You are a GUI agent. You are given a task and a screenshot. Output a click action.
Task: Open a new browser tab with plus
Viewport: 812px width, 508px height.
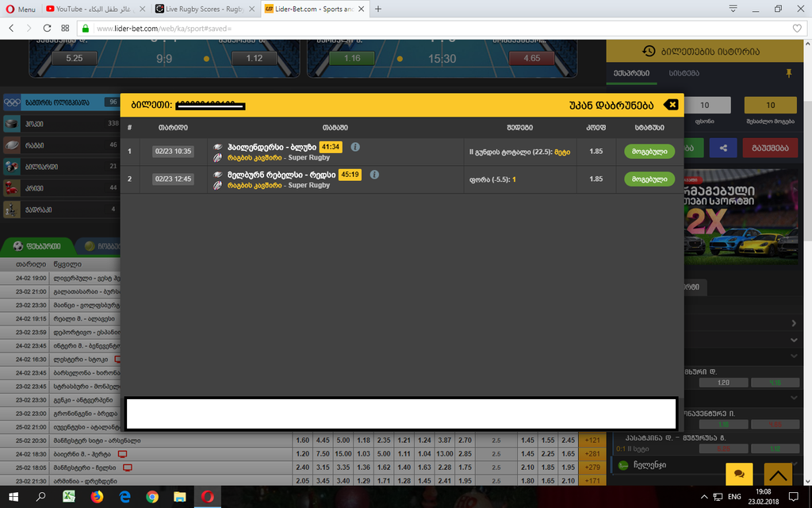378,9
